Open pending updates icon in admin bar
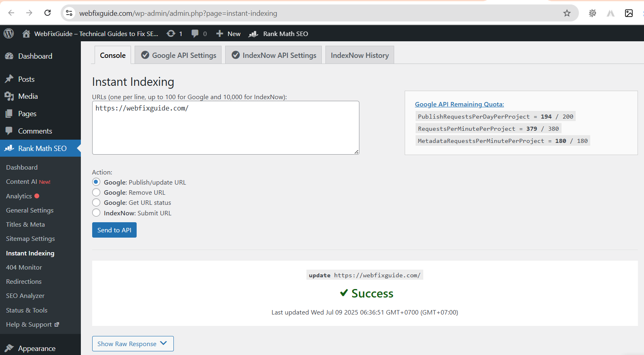 coord(171,34)
